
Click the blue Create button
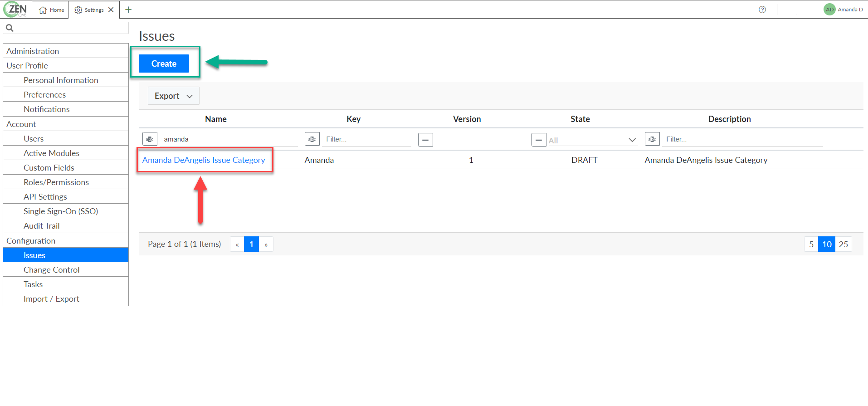pyautogui.click(x=164, y=64)
